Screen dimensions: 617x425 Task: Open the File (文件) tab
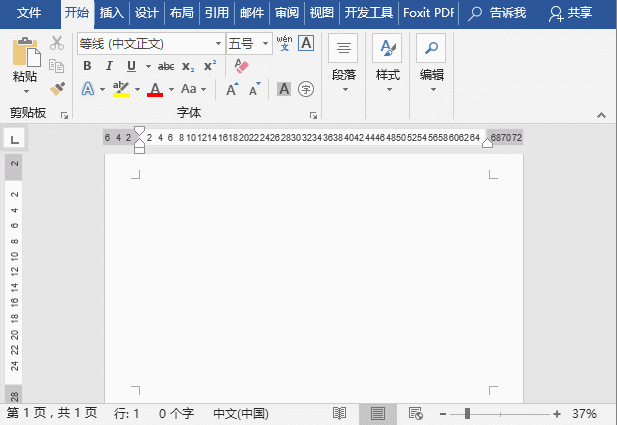point(29,13)
